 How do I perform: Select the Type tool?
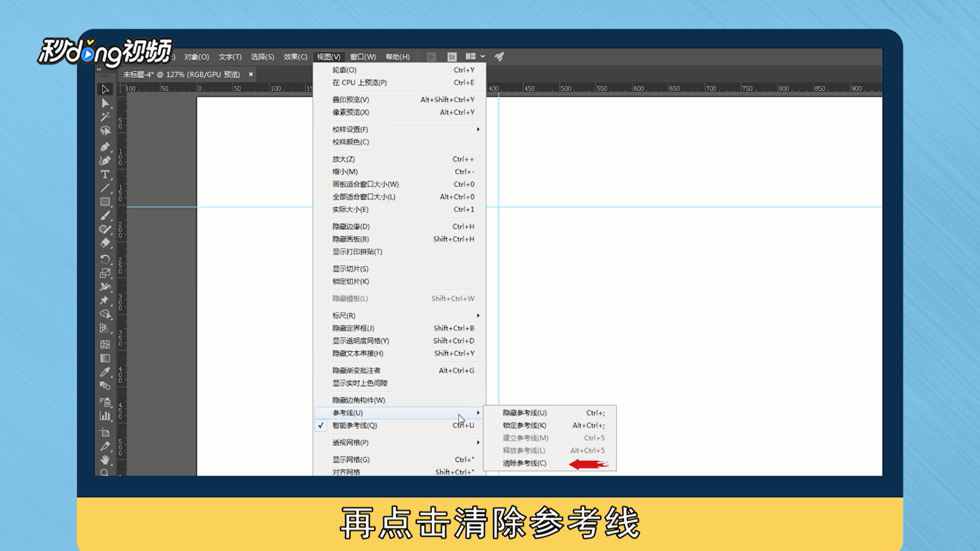(105, 174)
